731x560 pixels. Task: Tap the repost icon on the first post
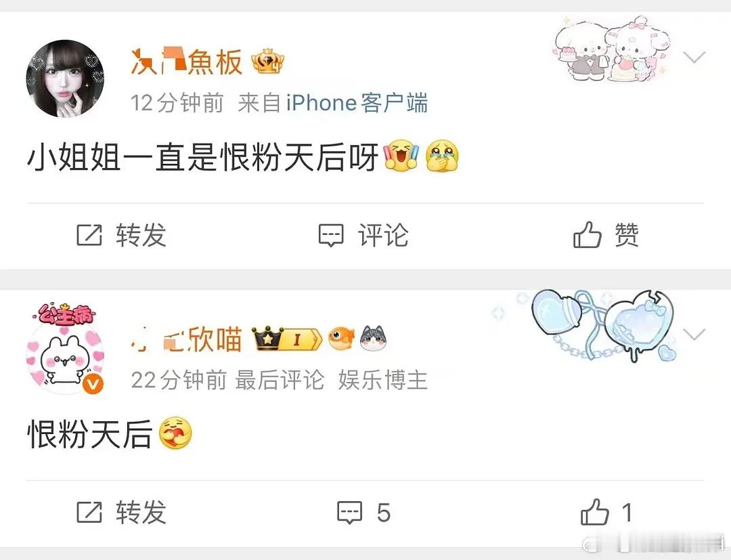pyautogui.click(x=89, y=235)
